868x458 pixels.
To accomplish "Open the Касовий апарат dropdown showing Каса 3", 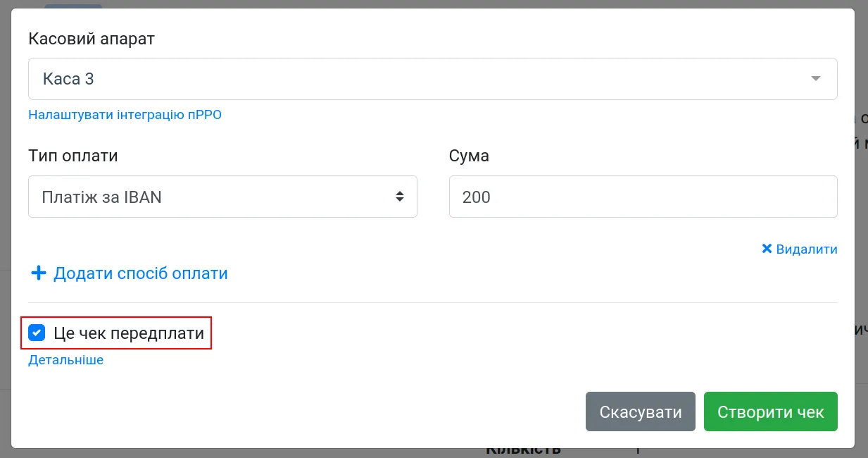I will [x=432, y=79].
